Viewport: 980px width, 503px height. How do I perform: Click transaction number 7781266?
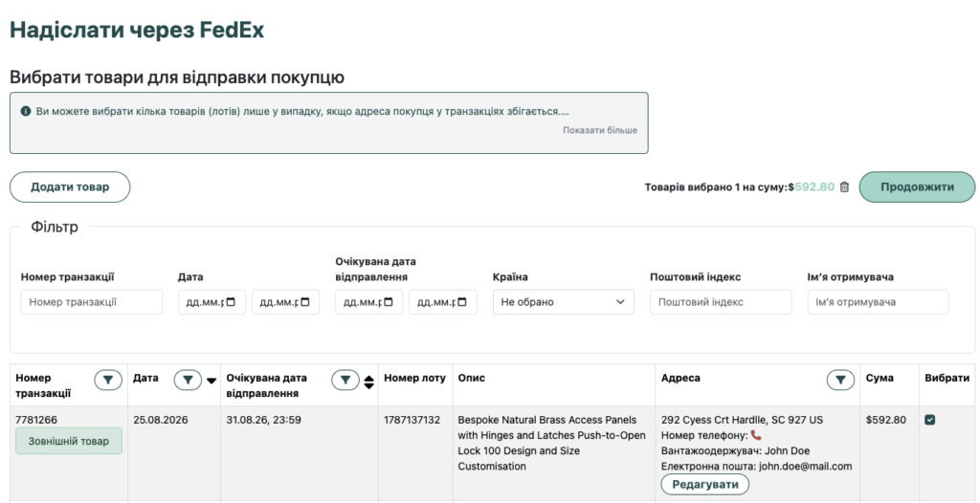point(36,420)
